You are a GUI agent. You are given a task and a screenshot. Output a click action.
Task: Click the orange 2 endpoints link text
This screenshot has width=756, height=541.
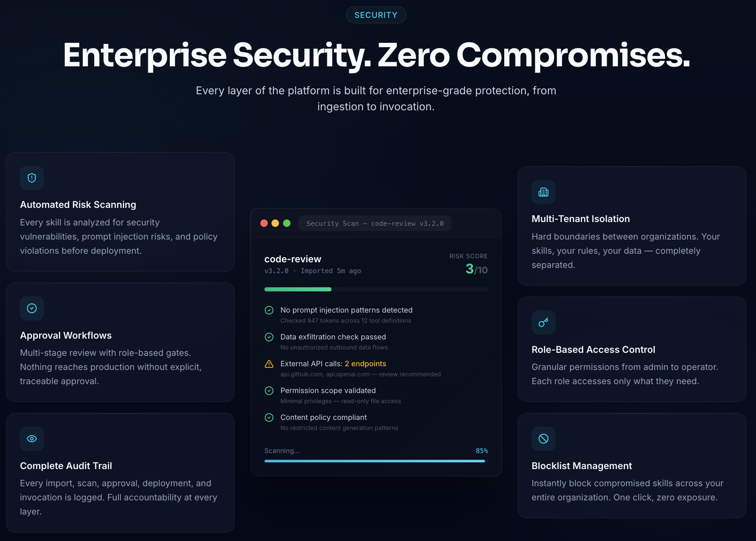click(x=365, y=364)
